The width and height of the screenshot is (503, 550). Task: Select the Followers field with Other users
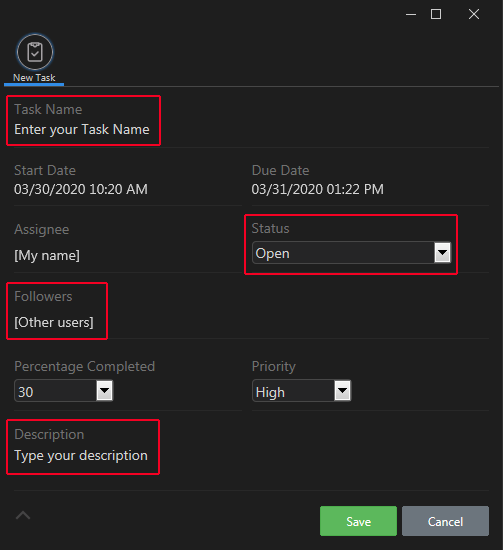(54, 322)
